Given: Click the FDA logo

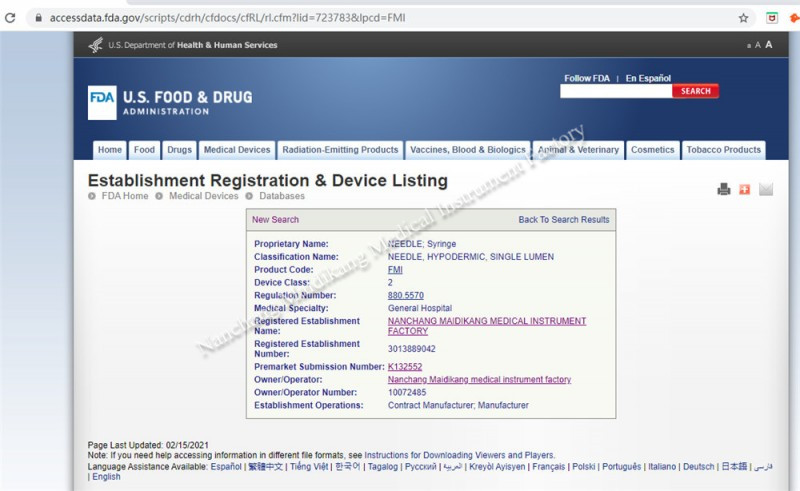Looking at the screenshot, I should tap(102, 103).
